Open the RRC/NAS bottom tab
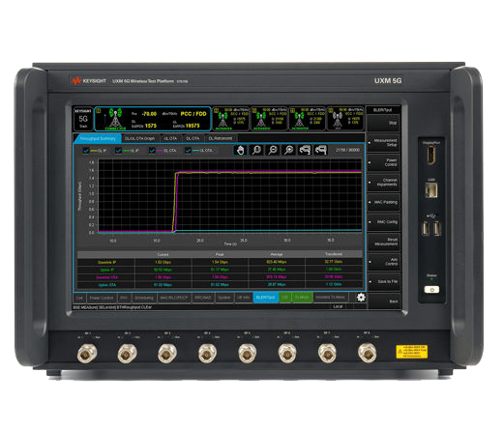 [x=202, y=298]
